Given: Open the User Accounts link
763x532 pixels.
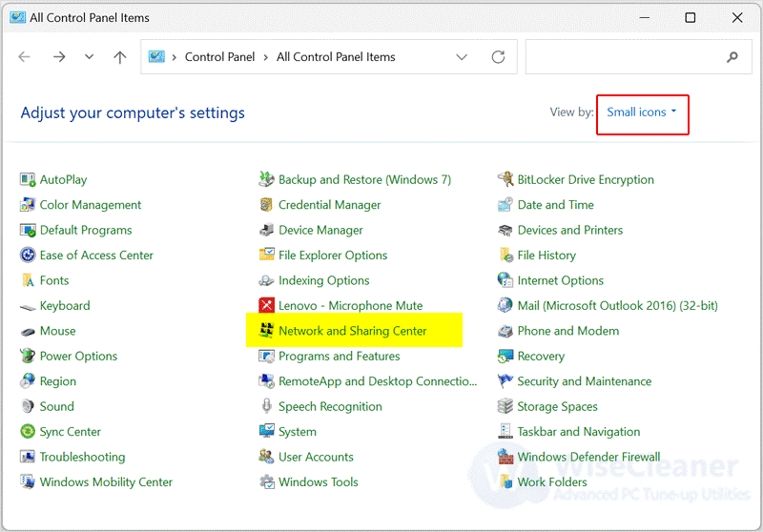Looking at the screenshot, I should [316, 457].
